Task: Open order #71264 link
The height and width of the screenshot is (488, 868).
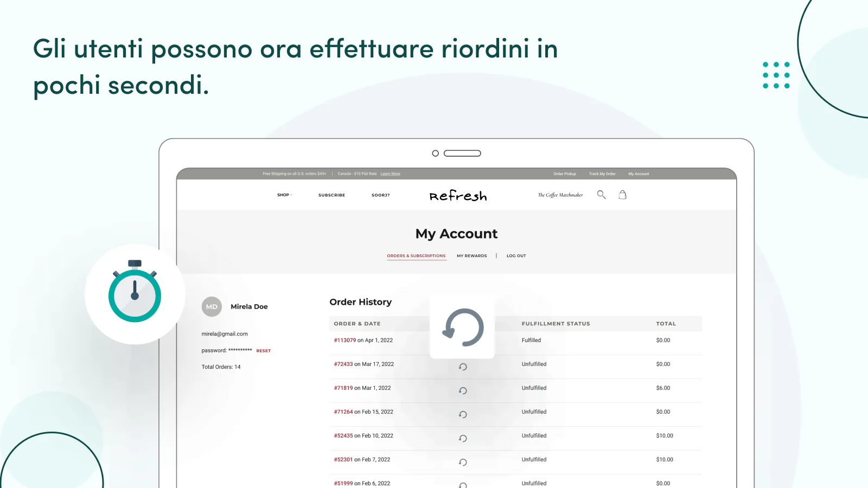Action: tap(343, 412)
